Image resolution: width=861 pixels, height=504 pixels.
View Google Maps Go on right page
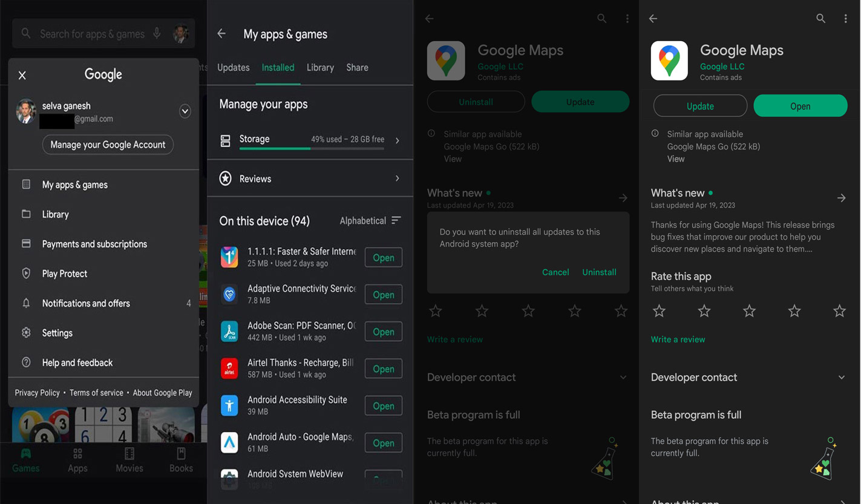pos(676,159)
